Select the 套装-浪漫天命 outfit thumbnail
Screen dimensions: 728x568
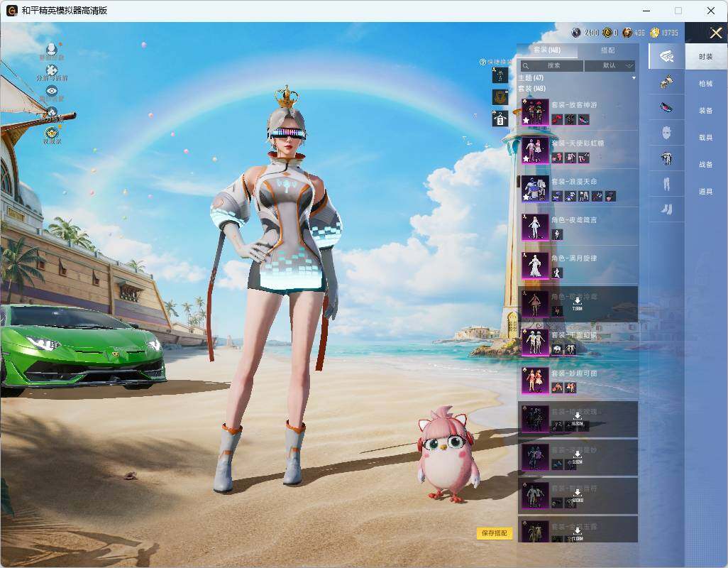coord(535,189)
